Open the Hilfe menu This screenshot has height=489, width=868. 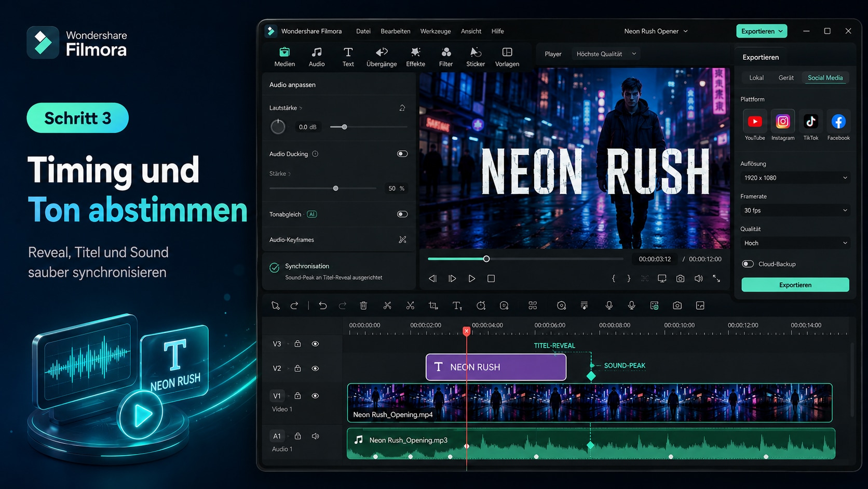click(498, 31)
